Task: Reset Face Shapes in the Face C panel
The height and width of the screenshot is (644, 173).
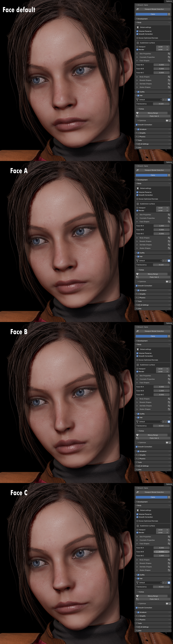Action: 169,544
